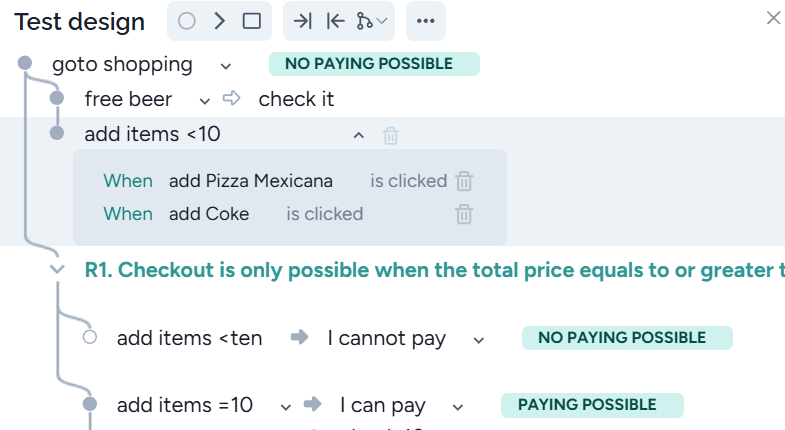Screen dimensions: 785x430
Task: Collapse the R1 Checkout requirement section
Action: [57, 269]
